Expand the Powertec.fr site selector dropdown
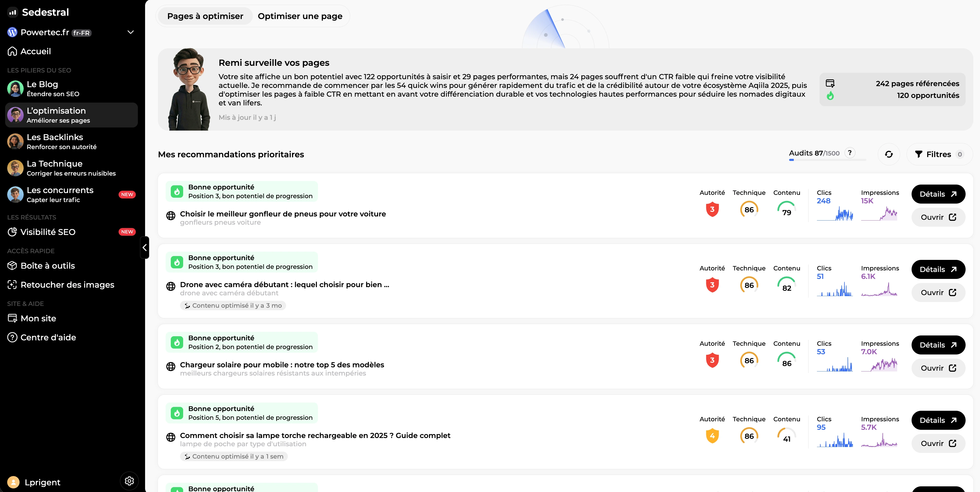 [x=130, y=32]
